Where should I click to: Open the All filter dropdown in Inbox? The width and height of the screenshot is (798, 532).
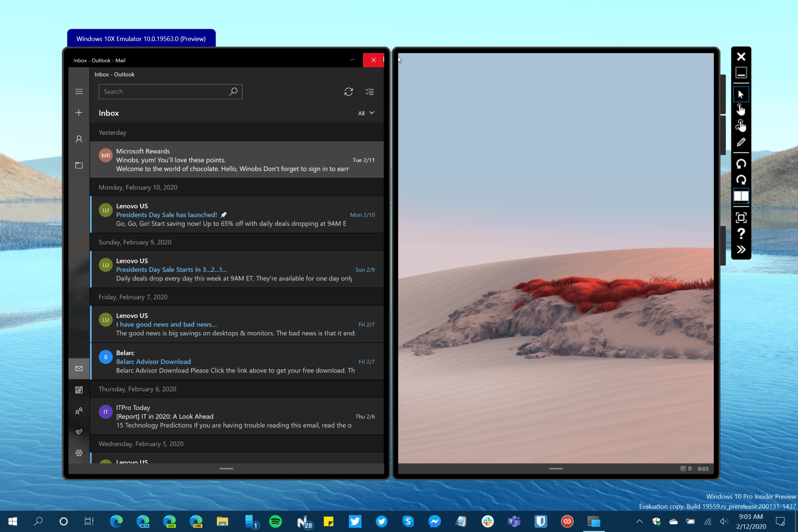365,113
